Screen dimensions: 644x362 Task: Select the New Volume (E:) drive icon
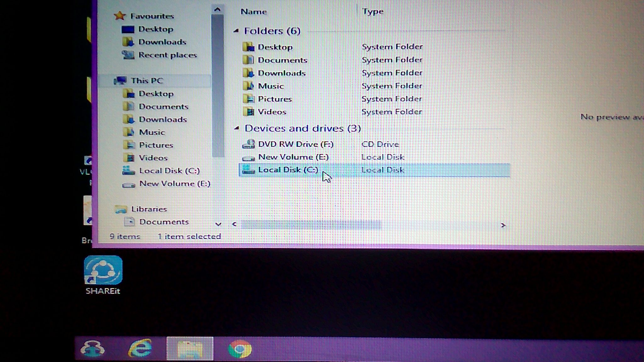tap(248, 157)
